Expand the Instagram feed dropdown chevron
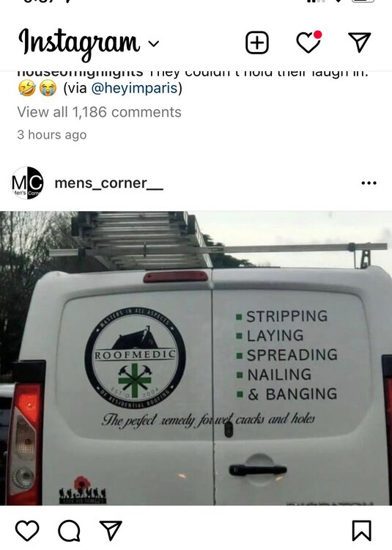392x550 pixels. [154, 43]
